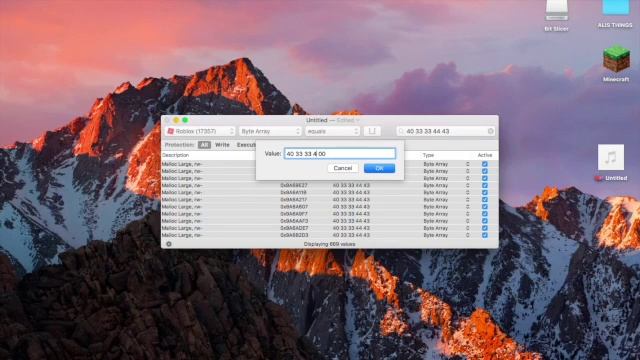Viewport: 640px width, 360px height.
Task: Open type stepper for row 0x9A6A217
Action: [x=468, y=200]
